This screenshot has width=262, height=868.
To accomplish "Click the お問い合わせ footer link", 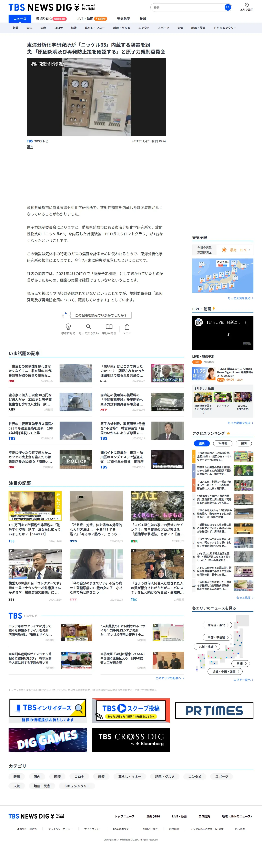I will pyautogui.click(x=150, y=829).
